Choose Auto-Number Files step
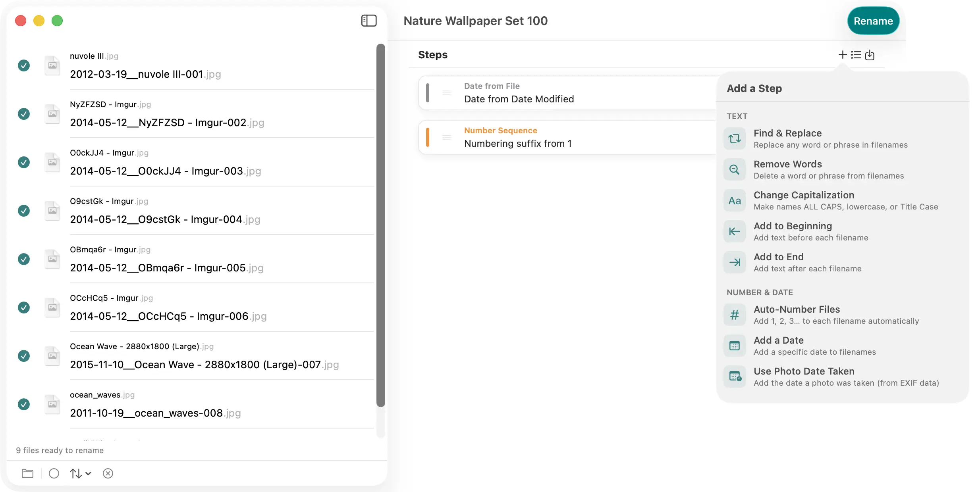This screenshot has width=980, height=492. 842,315
